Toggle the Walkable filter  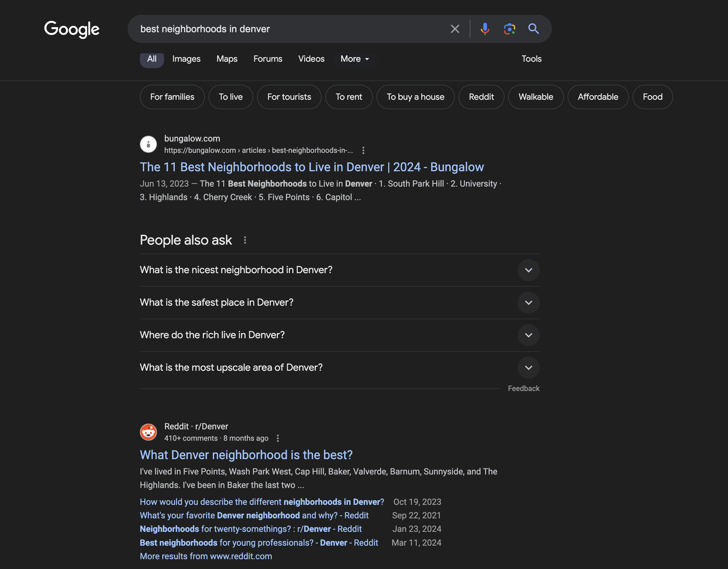(x=535, y=97)
